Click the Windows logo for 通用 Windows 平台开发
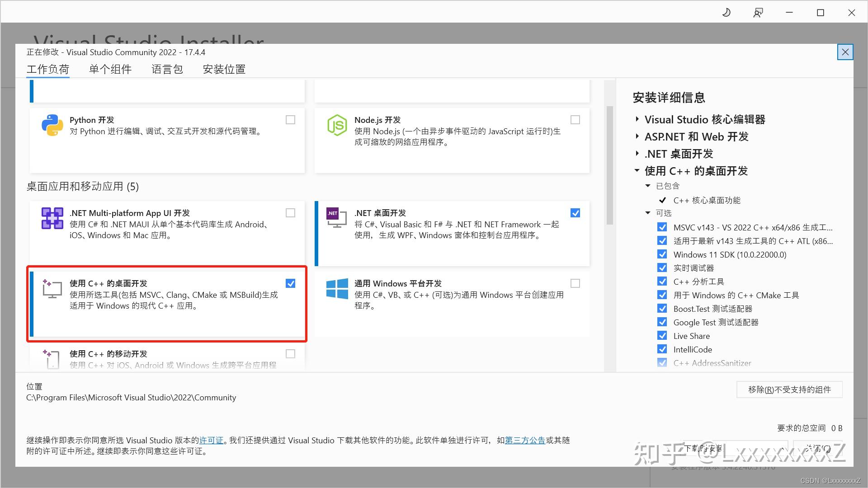The image size is (868, 488). click(x=336, y=289)
